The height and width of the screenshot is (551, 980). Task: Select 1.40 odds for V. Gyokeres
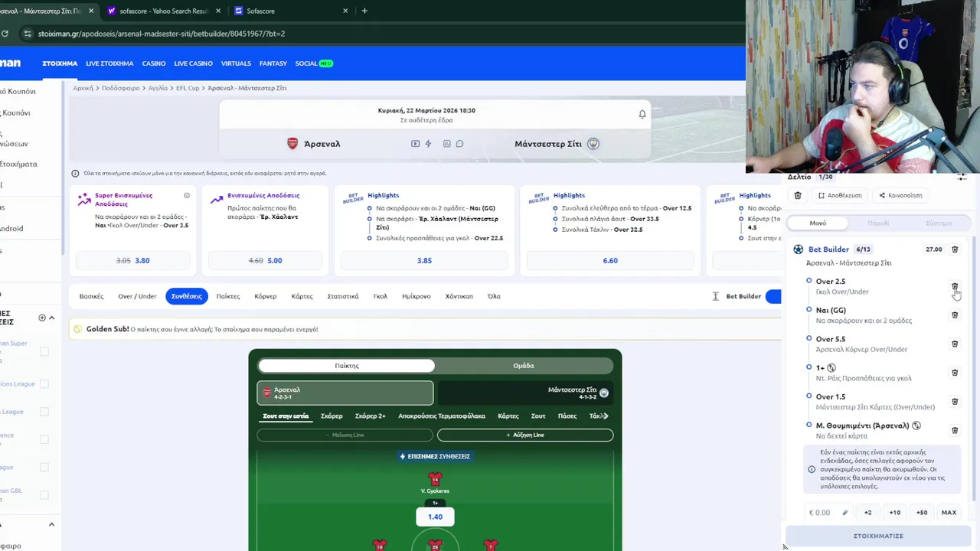point(435,517)
